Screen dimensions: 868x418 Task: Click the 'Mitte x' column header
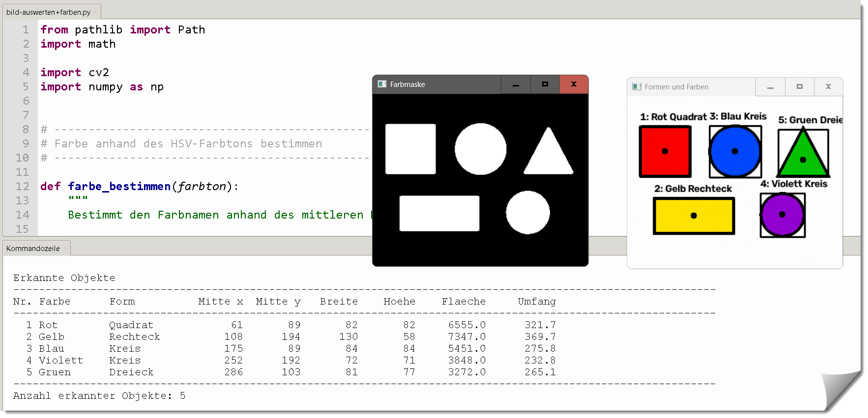pyautogui.click(x=221, y=302)
